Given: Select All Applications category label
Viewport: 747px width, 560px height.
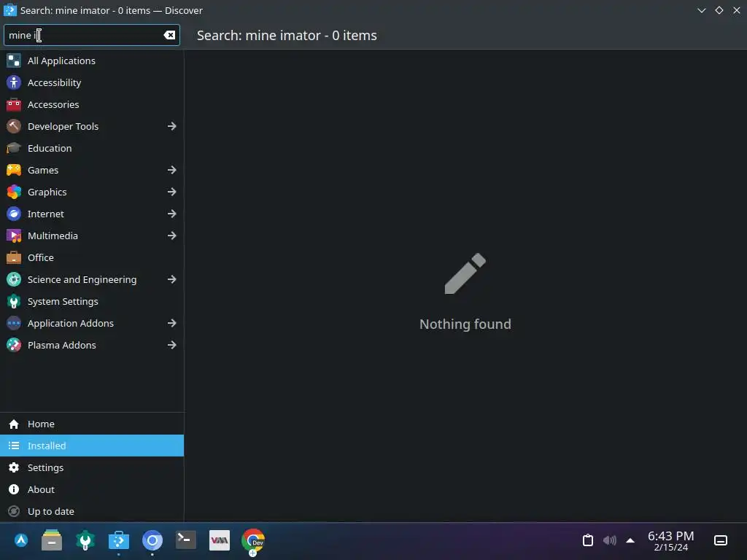Looking at the screenshot, I should 61,61.
